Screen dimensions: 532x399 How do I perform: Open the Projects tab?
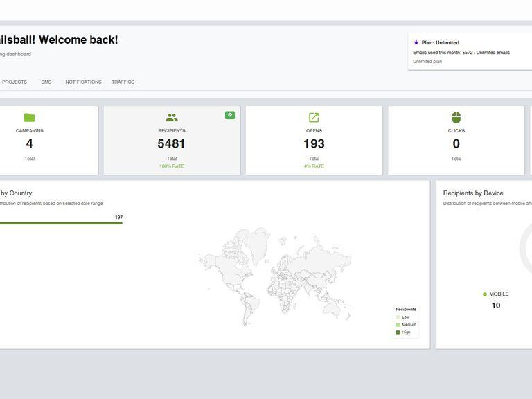[15, 82]
